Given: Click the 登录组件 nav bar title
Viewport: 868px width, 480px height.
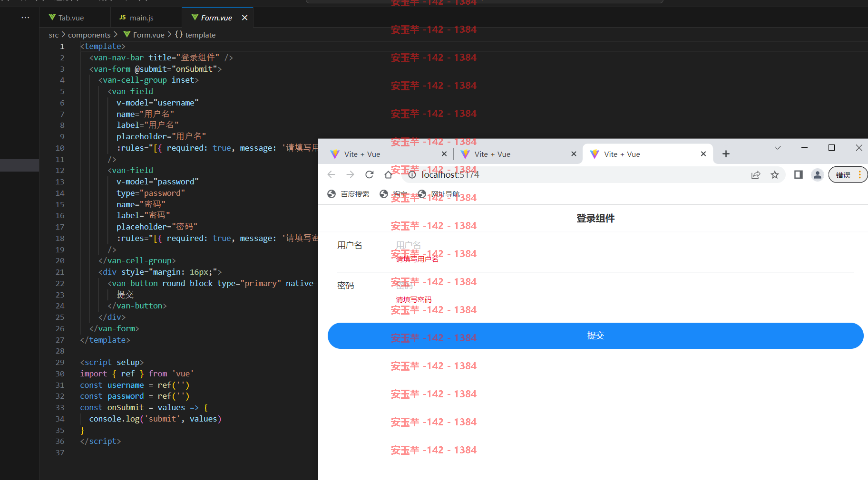Looking at the screenshot, I should 595,218.
